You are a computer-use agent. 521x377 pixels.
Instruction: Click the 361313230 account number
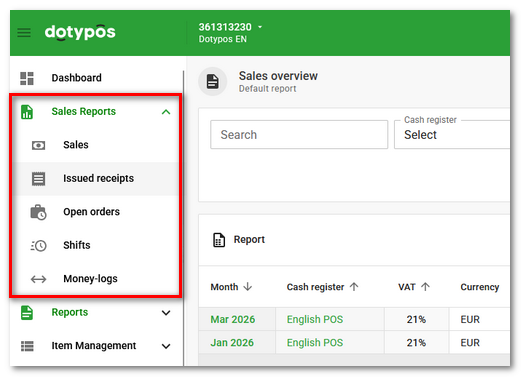click(225, 27)
